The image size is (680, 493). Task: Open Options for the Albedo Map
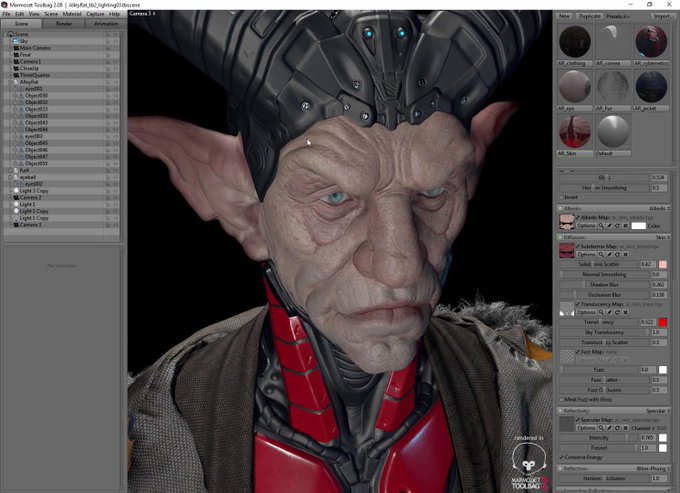(586, 226)
